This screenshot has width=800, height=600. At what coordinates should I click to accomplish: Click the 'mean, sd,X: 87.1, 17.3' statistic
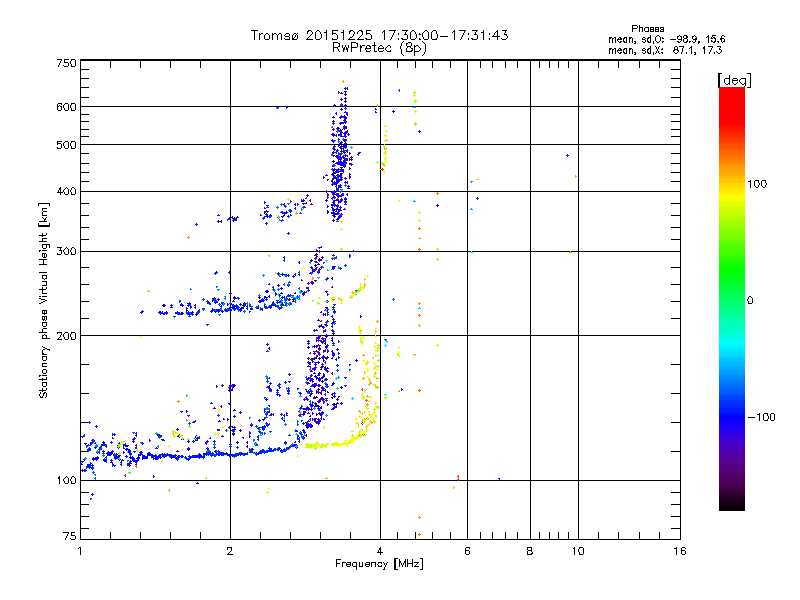(x=665, y=50)
